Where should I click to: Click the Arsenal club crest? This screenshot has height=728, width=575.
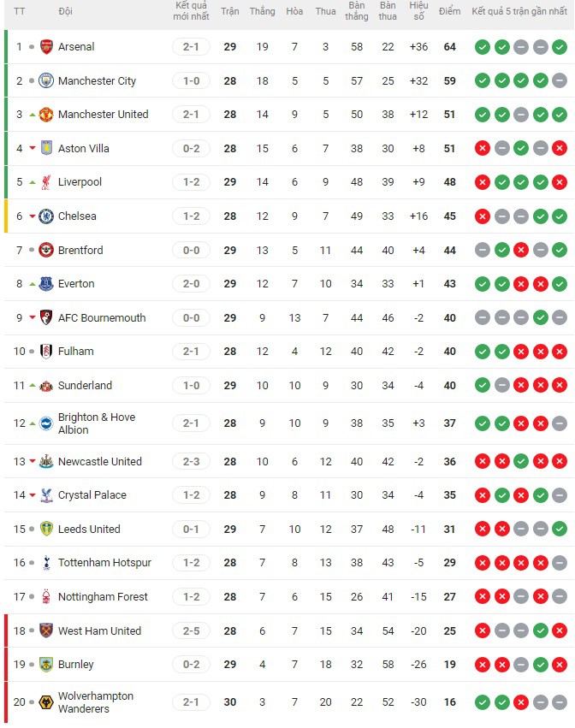click(47, 47)
